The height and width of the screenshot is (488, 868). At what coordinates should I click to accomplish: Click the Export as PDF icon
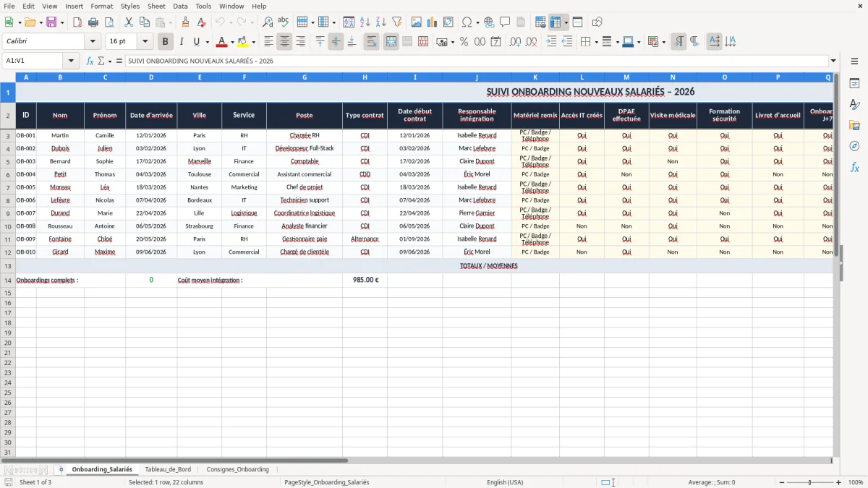click(77, 22)
